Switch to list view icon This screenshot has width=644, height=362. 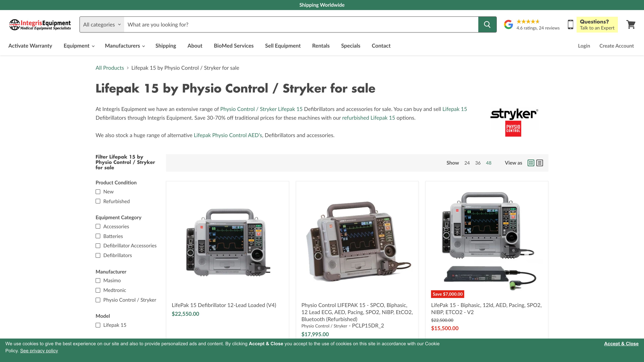(540, 163)
